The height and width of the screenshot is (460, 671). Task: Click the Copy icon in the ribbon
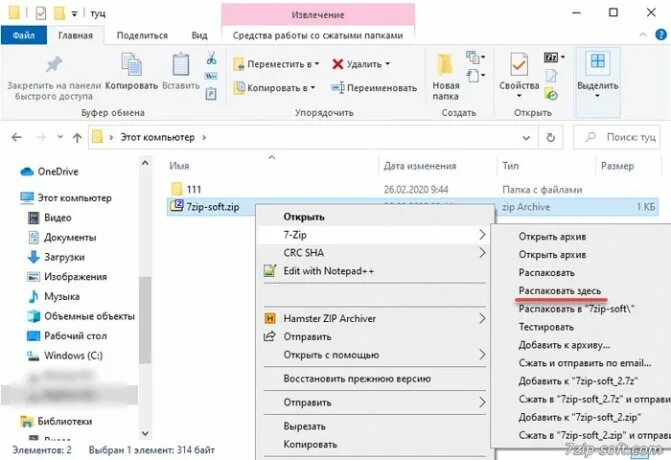click(x=131, y=65)
